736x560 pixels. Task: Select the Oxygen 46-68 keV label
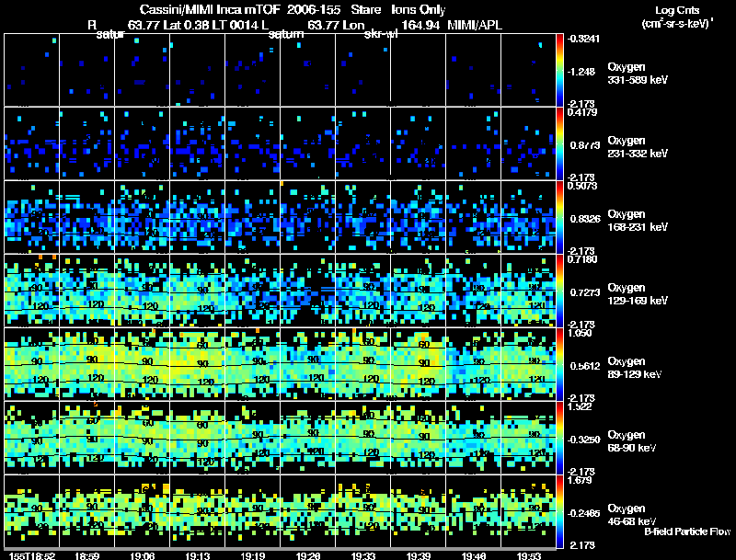coord(632,515)
